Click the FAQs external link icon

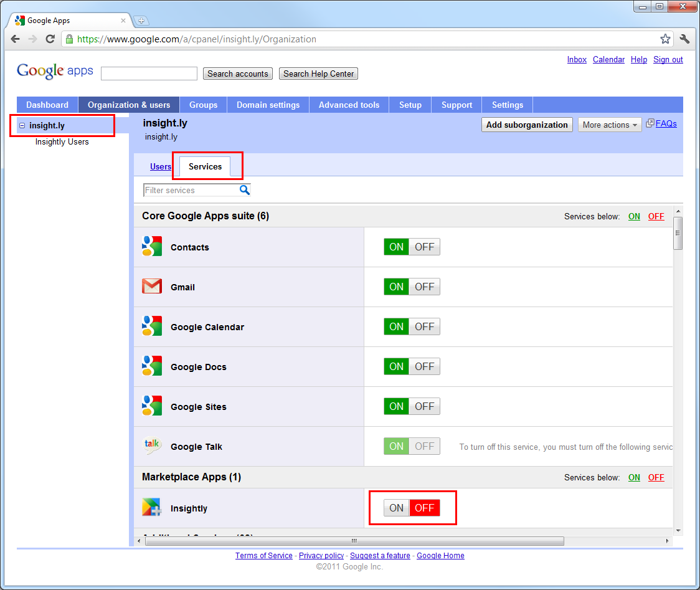point(650,123)
